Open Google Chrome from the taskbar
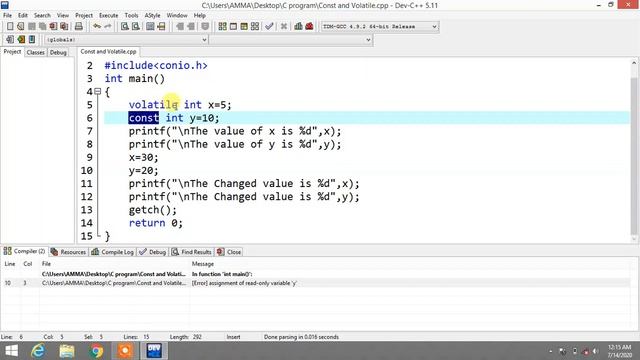The height and width of the screenshot is (360, 640). pyautogui.click(x=97, y=351)
